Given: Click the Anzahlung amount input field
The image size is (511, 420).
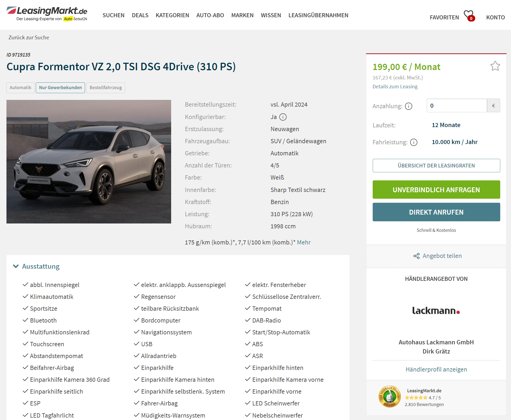Looking at the screenshot, I should tap(457, 106).
